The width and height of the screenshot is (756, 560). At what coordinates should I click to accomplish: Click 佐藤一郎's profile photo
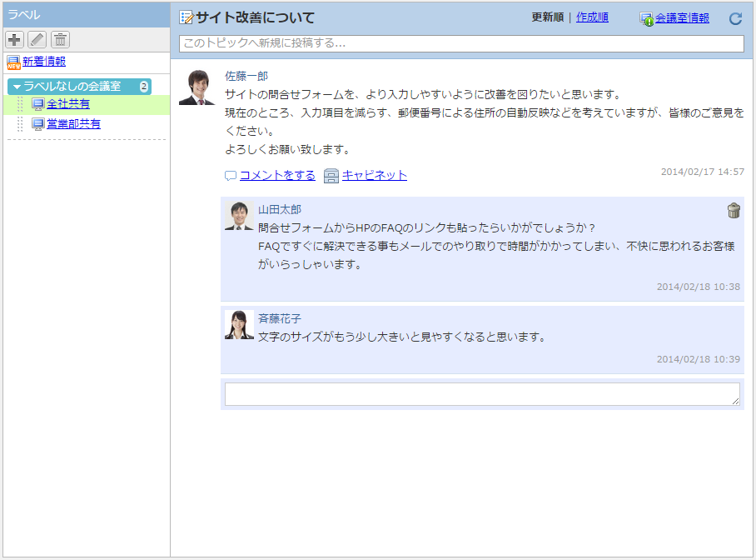(197, 87)
